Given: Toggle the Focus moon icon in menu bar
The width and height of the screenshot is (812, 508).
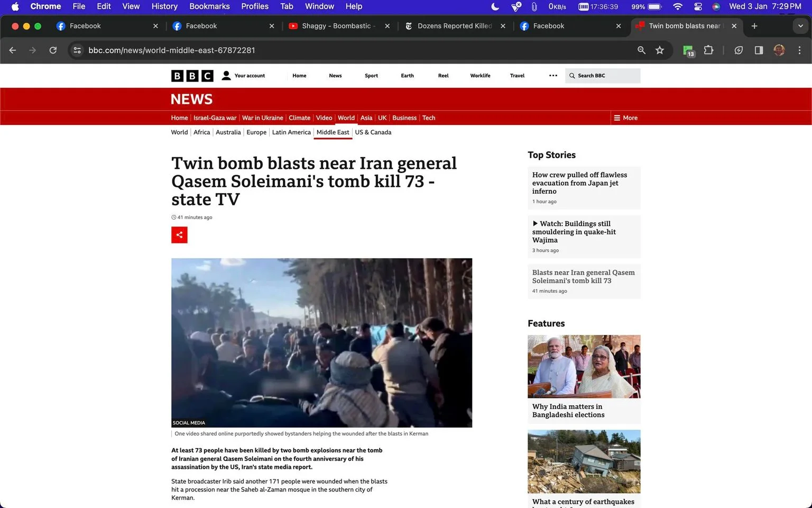Looking at the screenshot, I should [x=495, y=6].
